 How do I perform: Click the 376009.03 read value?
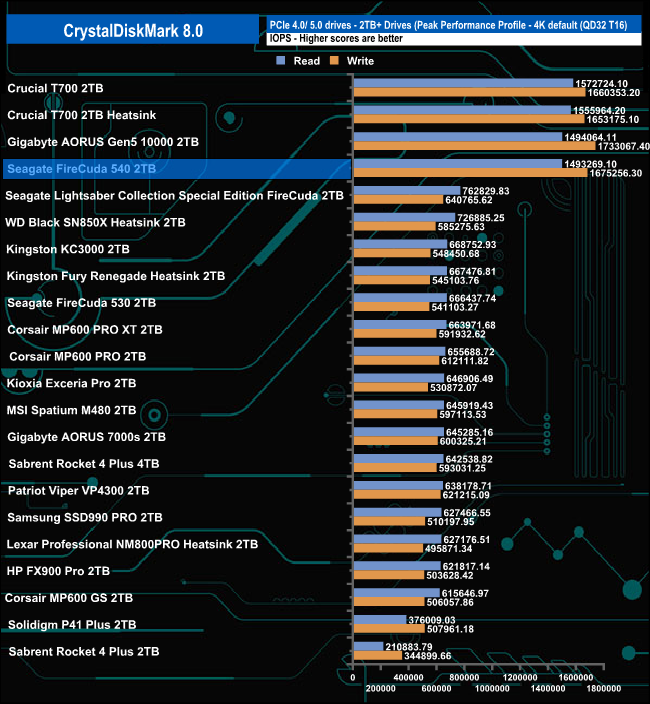tap(432, 620)
